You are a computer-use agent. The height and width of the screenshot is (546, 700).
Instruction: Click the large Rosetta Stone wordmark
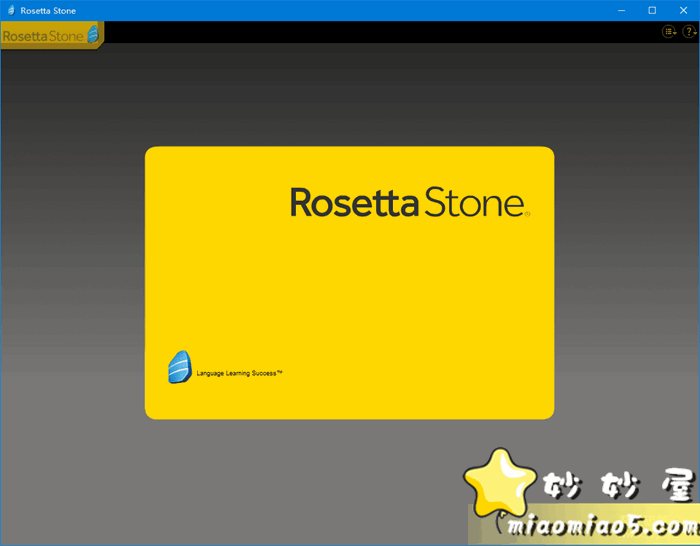[407, 202]
